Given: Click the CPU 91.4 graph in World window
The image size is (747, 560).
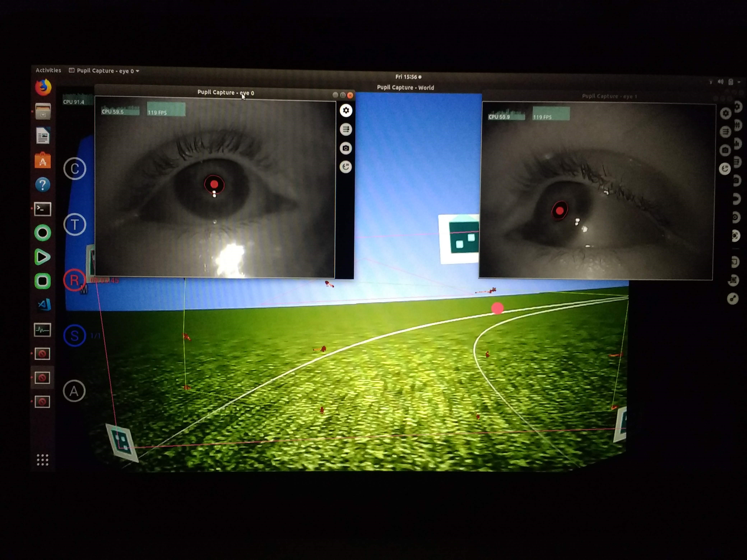Looking at the screenshot, I should (x=78, y=100).
